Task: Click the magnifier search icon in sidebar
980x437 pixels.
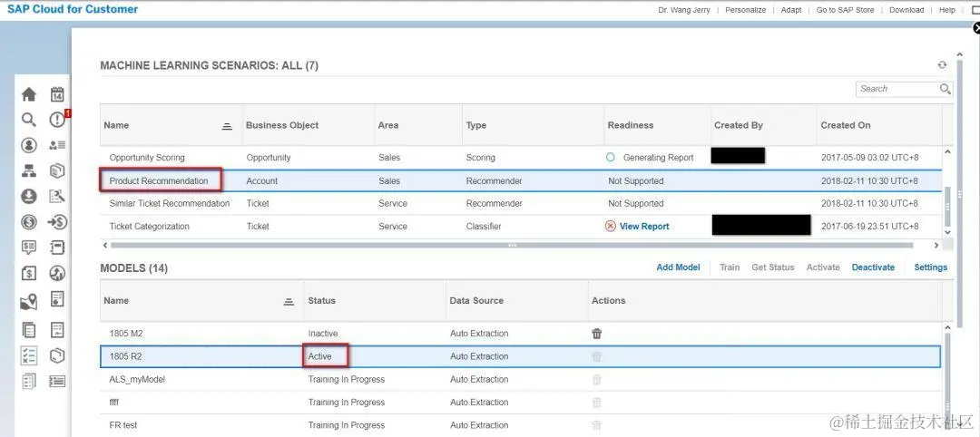Action: click(29, 120)
